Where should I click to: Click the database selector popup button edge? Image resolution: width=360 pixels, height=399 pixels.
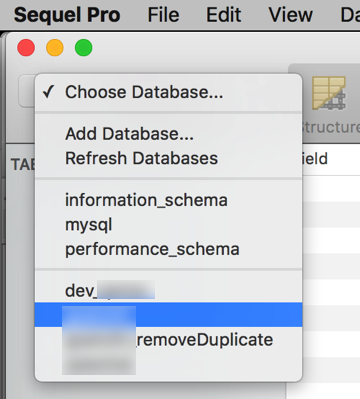[27, 91]
